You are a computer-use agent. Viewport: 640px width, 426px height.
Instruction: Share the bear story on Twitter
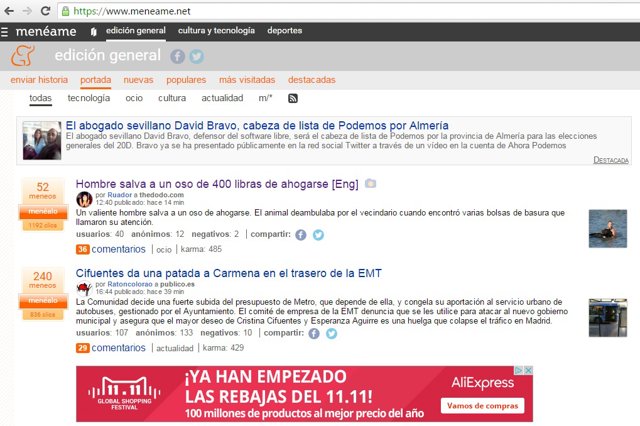click(x=318, y=234)
